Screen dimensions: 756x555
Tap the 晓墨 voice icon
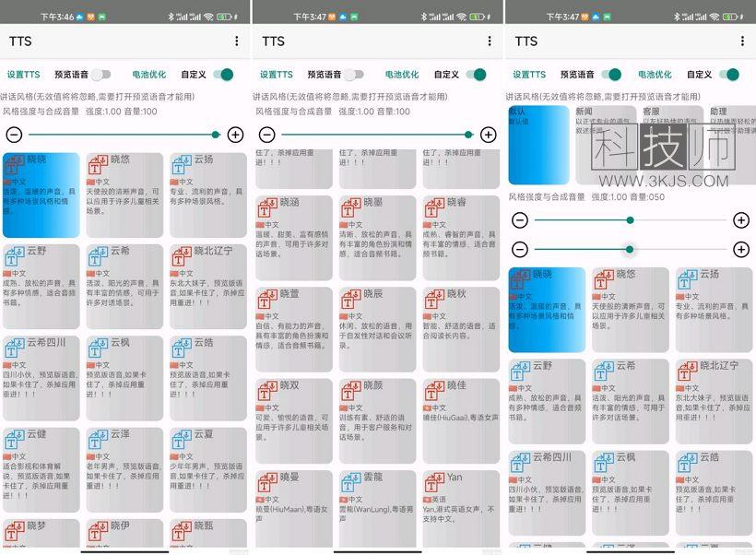pyautogui.click(x=351, y=207)
